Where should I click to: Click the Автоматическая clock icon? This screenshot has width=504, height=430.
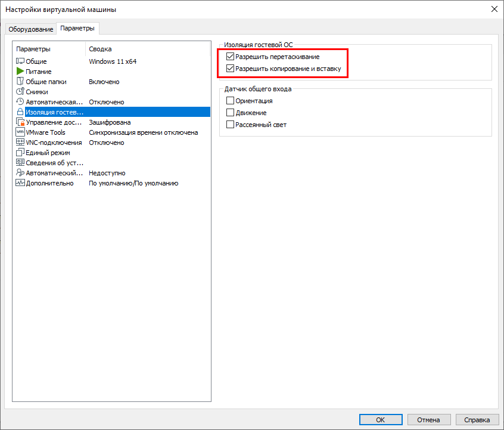coord(20,102)
